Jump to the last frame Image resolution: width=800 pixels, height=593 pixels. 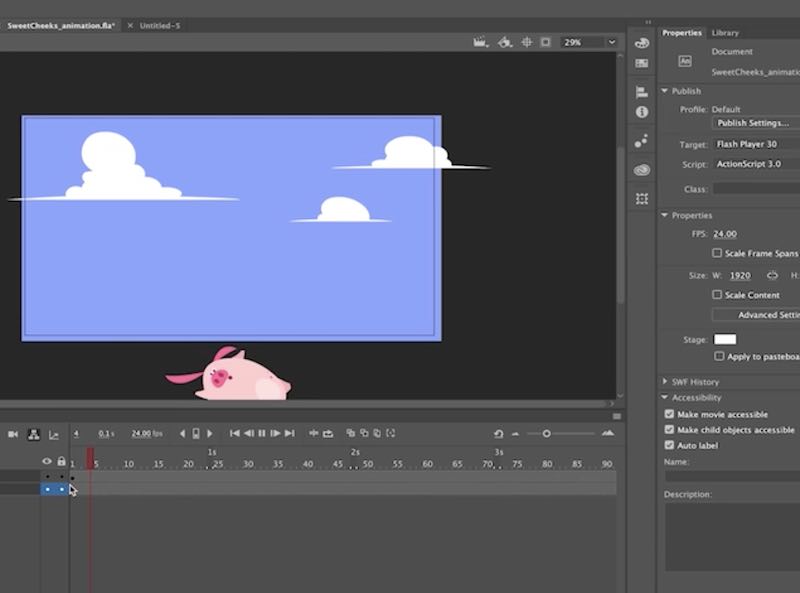point(290,433)
